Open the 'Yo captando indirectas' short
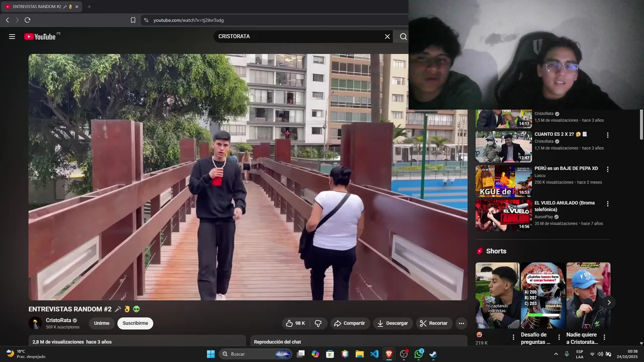 tap(498, 295)
